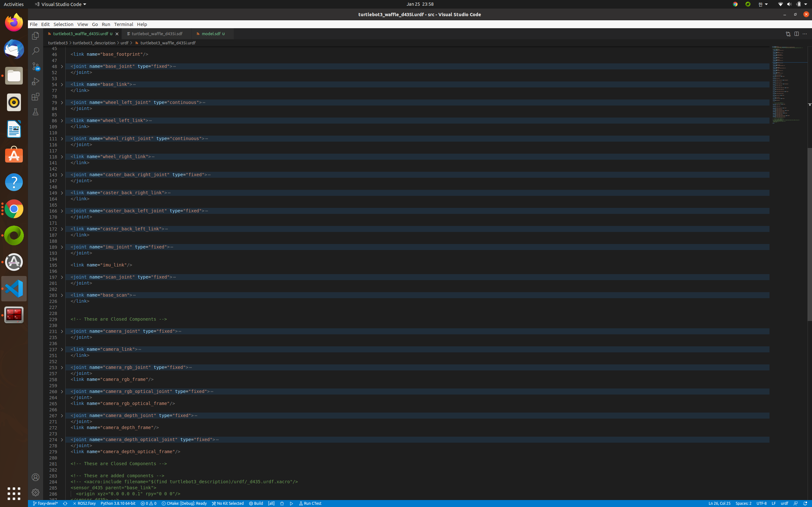Open the Search view icon
This screenshot has height=507, width=812.
(x=35, y=51)
